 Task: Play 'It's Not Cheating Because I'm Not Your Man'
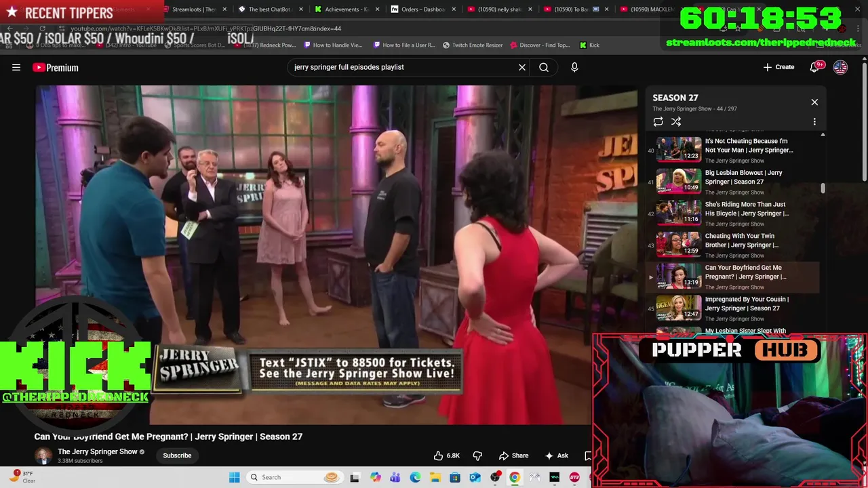tap(732, 149)
